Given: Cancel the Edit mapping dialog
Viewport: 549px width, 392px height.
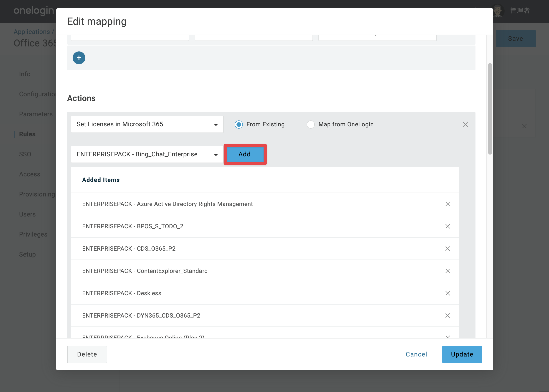Looking at the screenshot, I should click(x=416, y=354).
